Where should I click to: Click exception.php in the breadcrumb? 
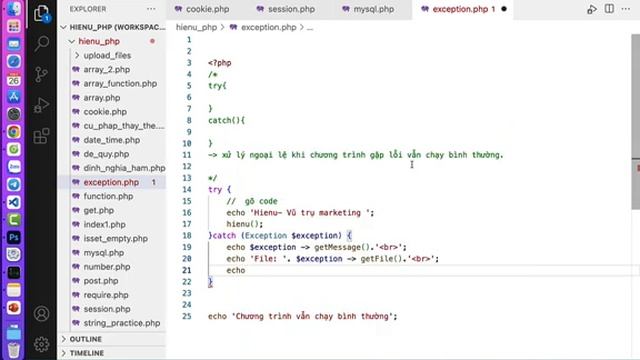[268, 27]
